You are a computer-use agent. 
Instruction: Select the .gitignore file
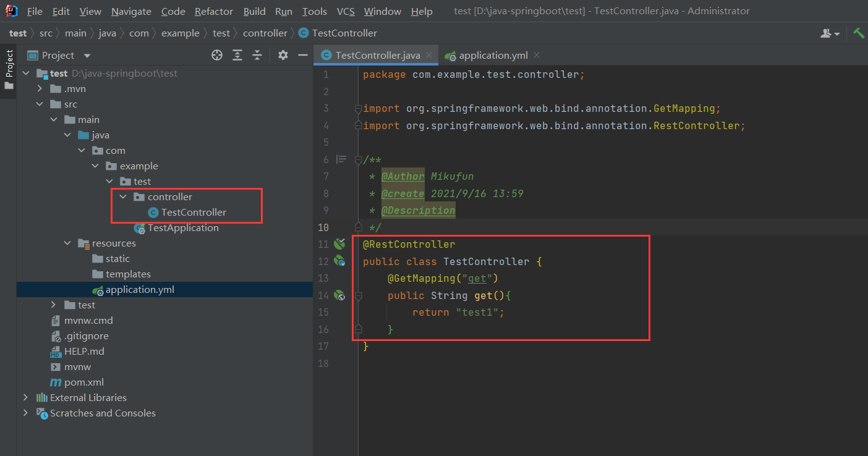80,336
